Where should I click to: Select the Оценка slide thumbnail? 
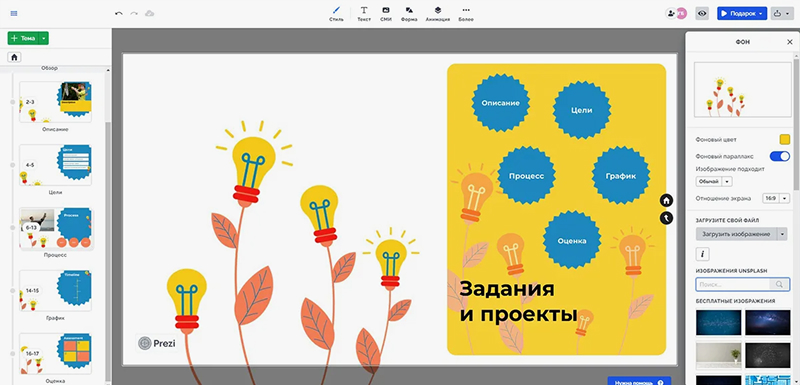coord(55,354)
